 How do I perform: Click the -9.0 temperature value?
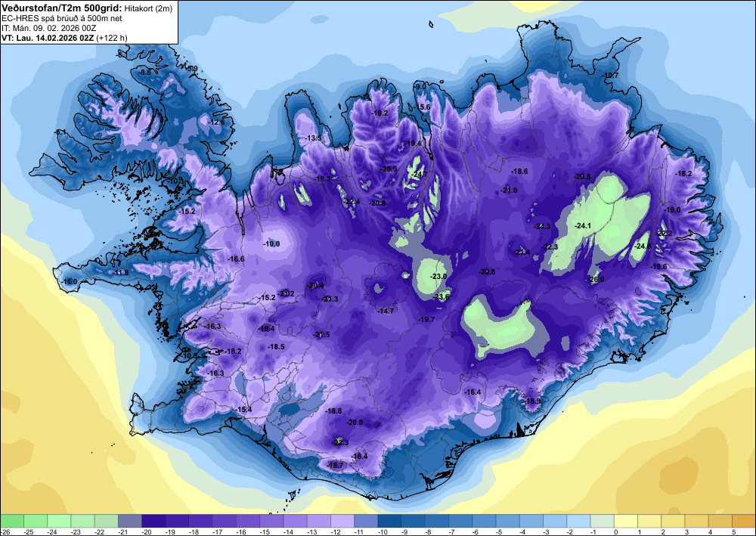click(x=420, y=86)
